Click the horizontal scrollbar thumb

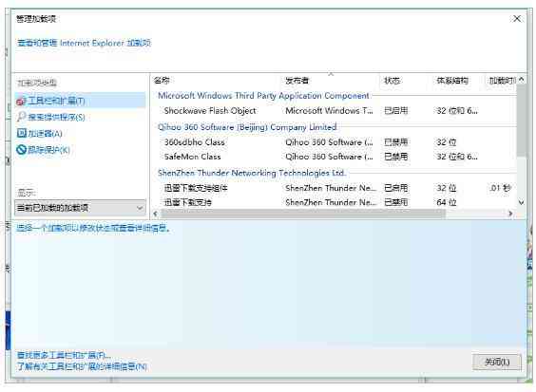pos(303,214)
